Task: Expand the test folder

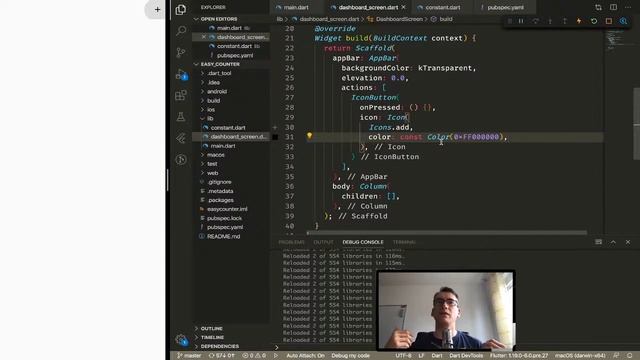Action: coord(212,164)
